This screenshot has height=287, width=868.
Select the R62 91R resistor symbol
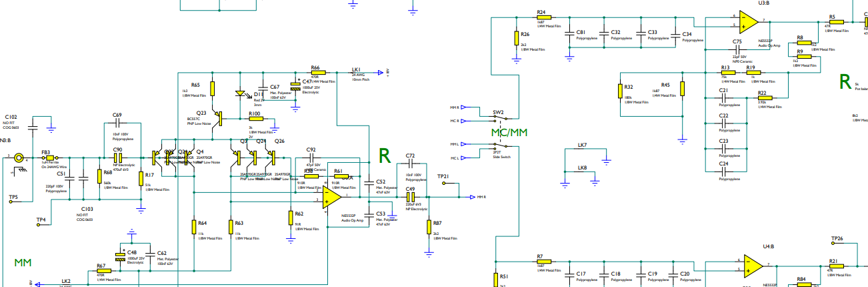[x=290, y=217]
